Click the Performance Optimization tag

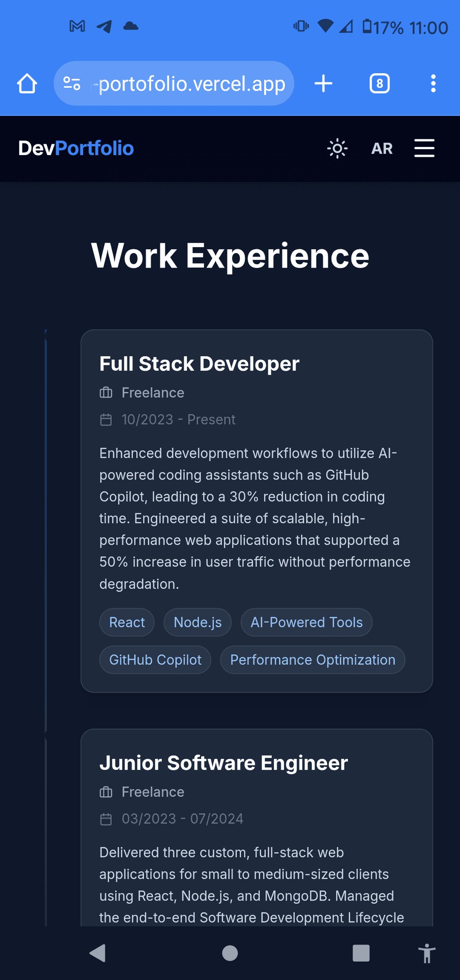click(x=313, y=660)
